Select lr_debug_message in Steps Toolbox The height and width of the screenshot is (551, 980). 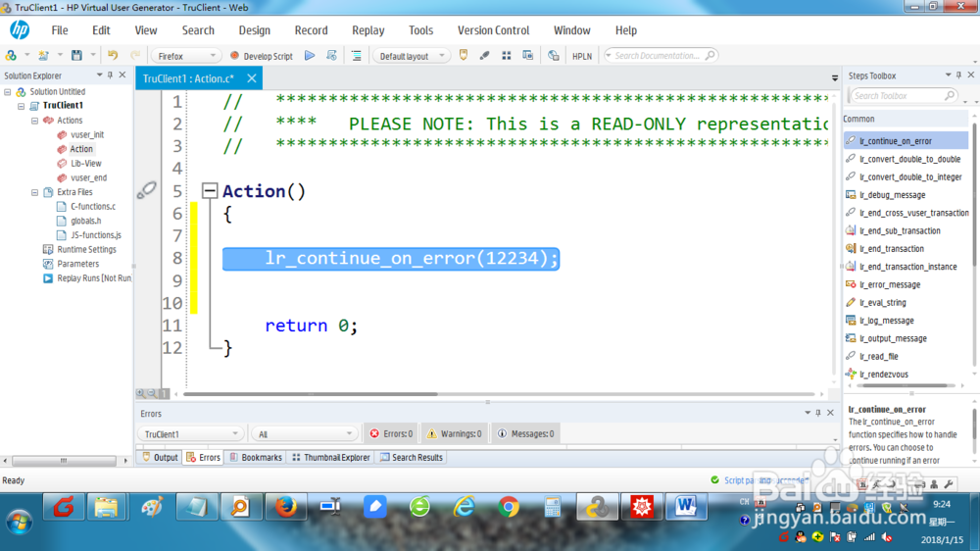click(892, 195)
